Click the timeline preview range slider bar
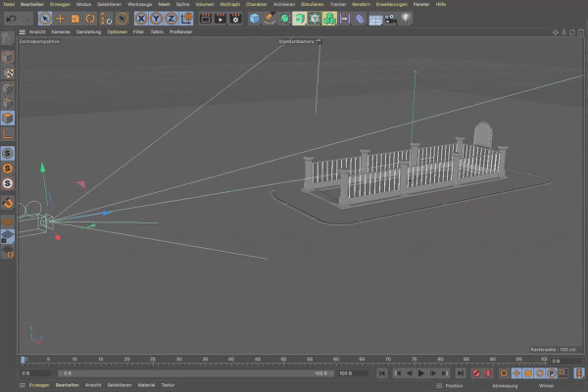 click(195, 373)
